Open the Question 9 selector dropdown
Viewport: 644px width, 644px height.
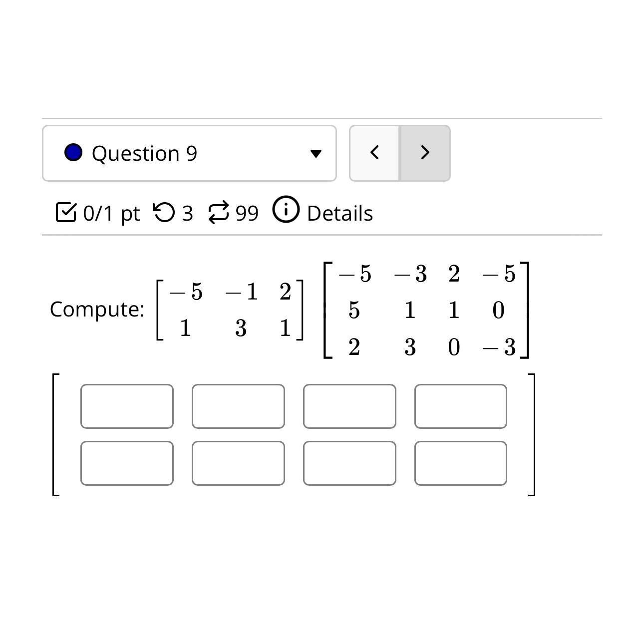[x=190, y=153]
